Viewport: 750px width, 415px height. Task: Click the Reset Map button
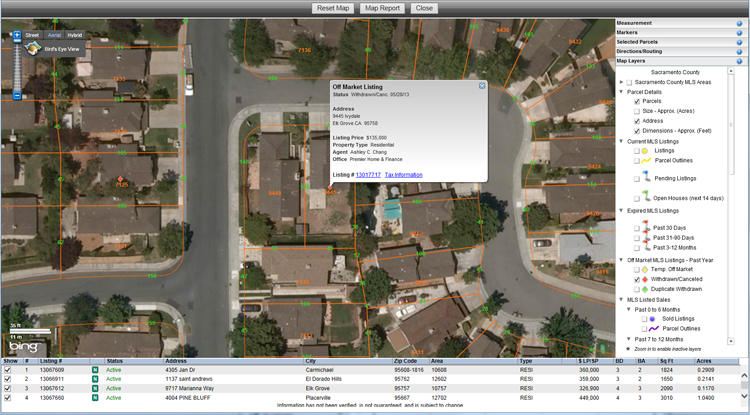[x=334, y=7]
